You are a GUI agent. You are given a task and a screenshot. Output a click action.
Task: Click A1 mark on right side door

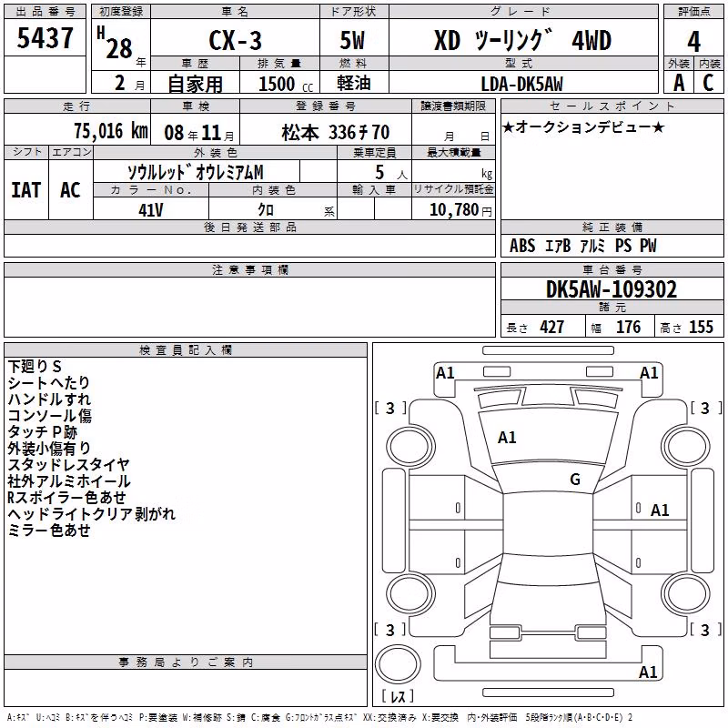660,511
